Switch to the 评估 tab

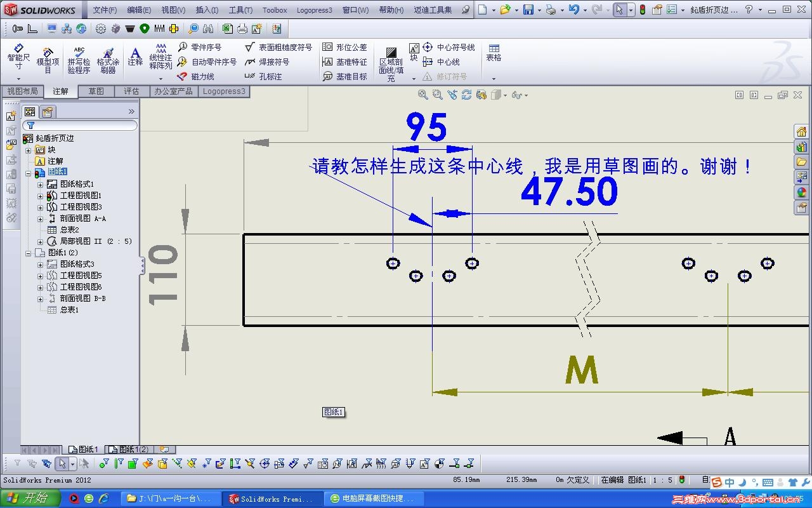pyautogui.click(x=131, y=91)
